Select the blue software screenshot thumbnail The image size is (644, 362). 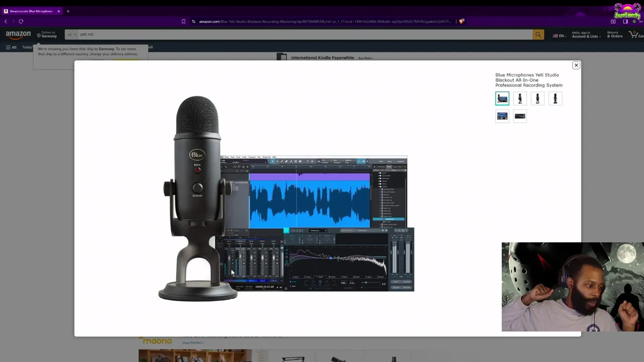(x=502, y=116)
